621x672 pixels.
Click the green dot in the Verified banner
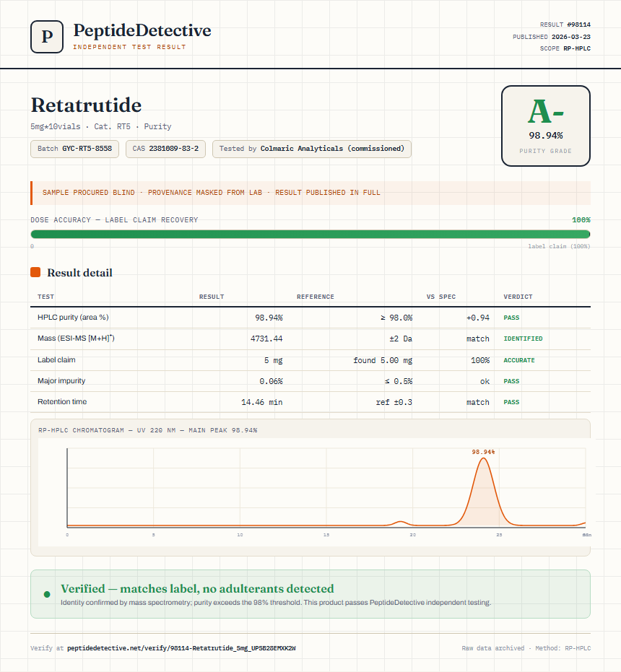47,595
